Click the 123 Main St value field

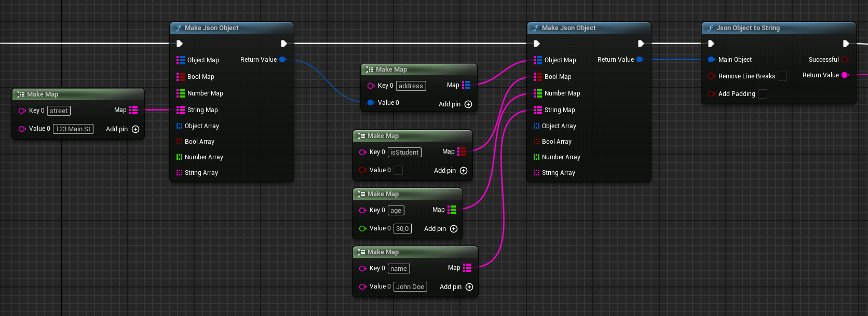(73, 129)
